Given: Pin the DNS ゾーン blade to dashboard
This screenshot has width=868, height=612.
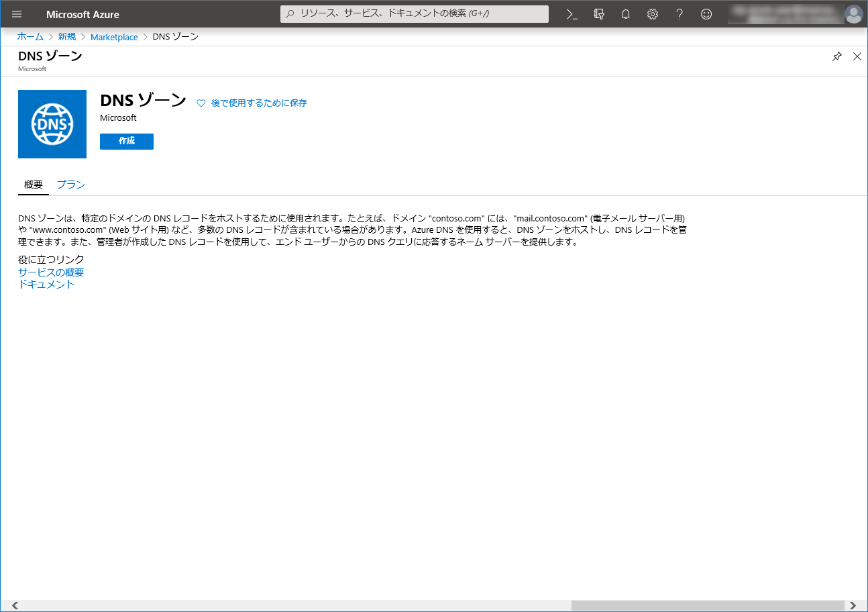Looking at the screenshot, I should (x=836, y=57).
